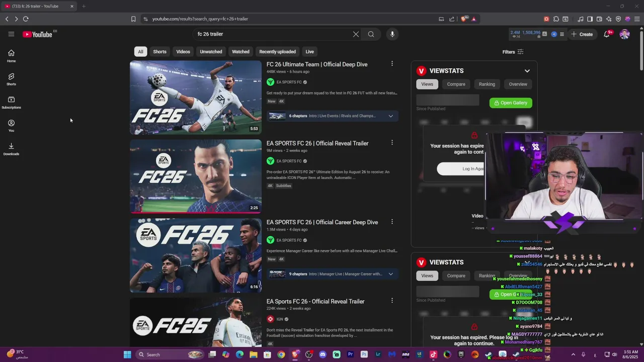Open the Official Career Deep Dive title
The height and width of the screenshot is (362, 644).
coord(322,222)
